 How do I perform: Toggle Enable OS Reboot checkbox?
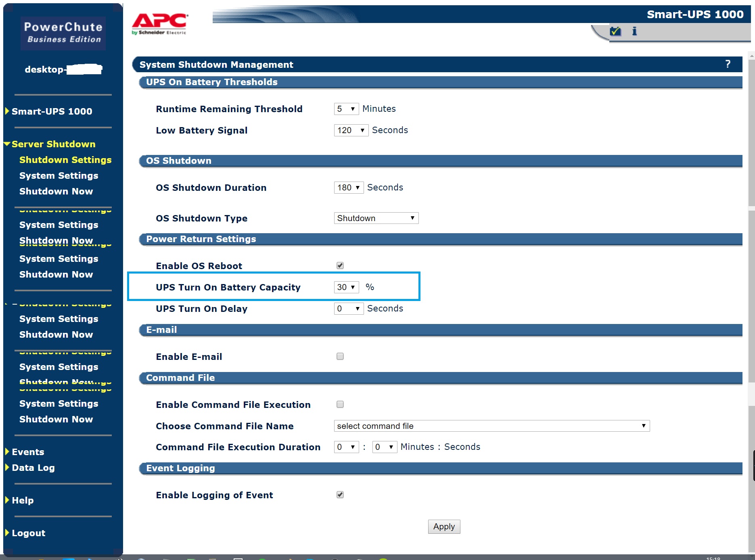click(x=340, y=265)
